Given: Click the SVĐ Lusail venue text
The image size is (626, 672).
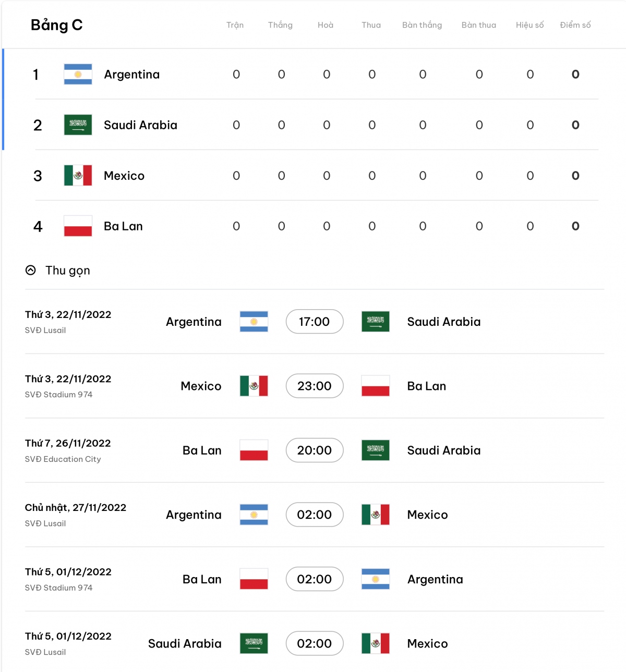Looking at the screenshot, I should pos(45,330).
